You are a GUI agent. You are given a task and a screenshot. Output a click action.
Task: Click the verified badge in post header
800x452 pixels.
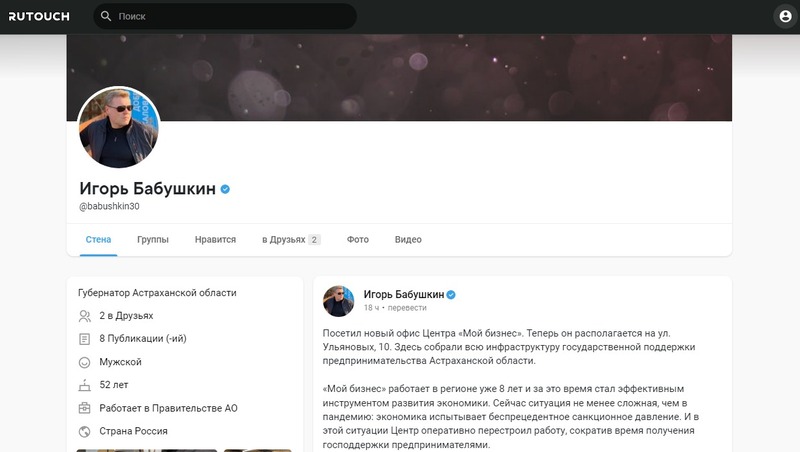[x=451, y=295]
